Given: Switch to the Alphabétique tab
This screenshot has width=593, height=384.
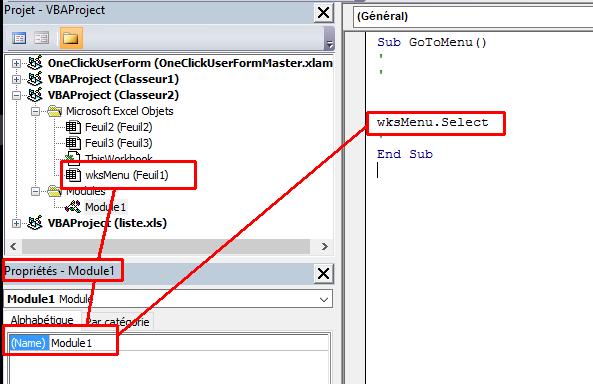Looking at the screenshot, I should point(42,320).
